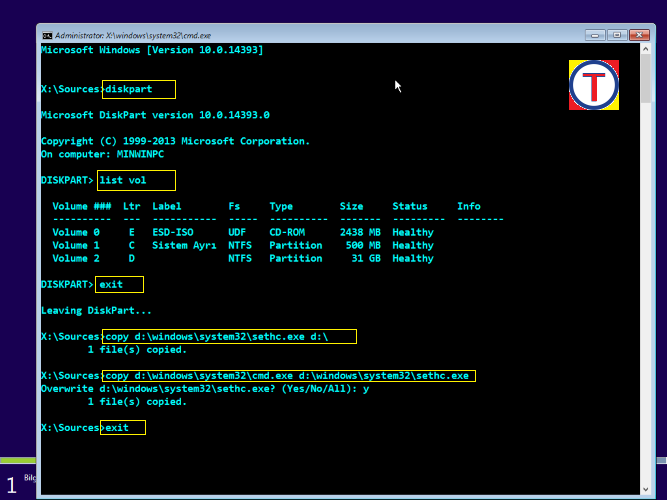Click the '1 file(s) copied.' line after the first copy command
This screenshot has height=500, width=667.
pos(137,350)
